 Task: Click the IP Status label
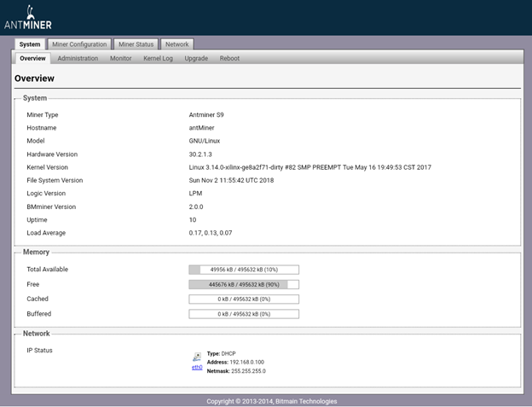point(39,351)
